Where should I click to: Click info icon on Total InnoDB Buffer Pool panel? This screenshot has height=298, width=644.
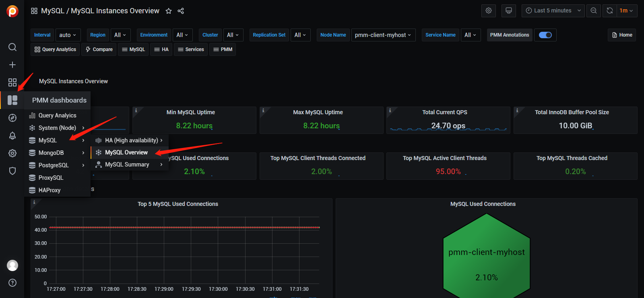click(517, 110)
